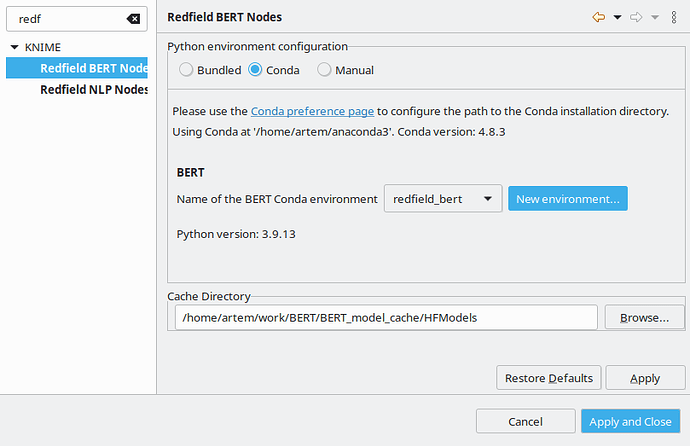
Task: Click 'Python environment configuration' group label
Action: (257, 47)
